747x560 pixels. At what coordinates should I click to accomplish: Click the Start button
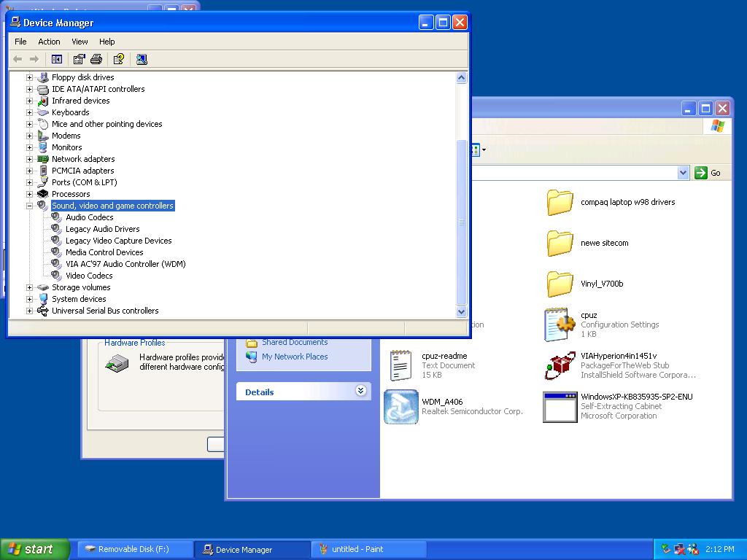coord(35,549)
